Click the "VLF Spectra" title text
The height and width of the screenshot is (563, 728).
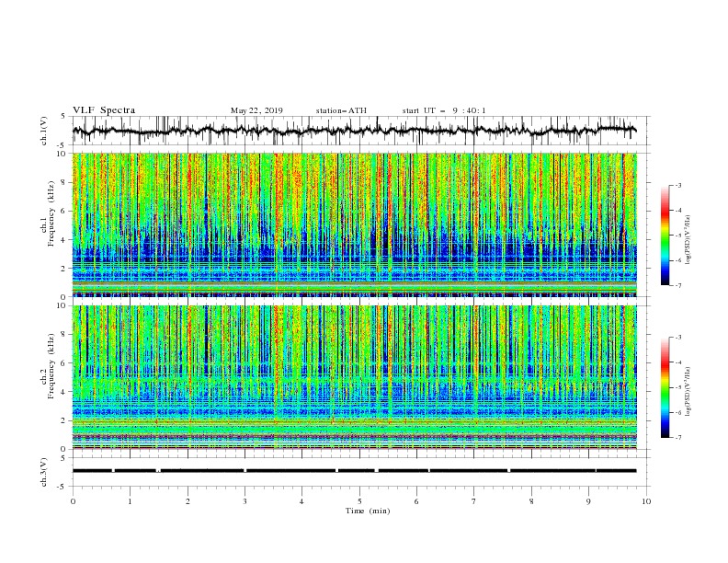click(x=104, y=110)
